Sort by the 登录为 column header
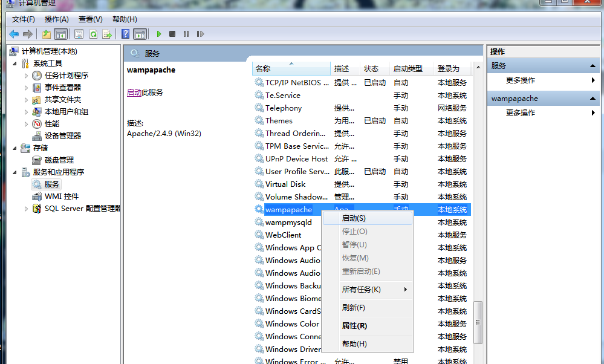The height and width of the screenshot is (364, 604). [x=453, y=68]
